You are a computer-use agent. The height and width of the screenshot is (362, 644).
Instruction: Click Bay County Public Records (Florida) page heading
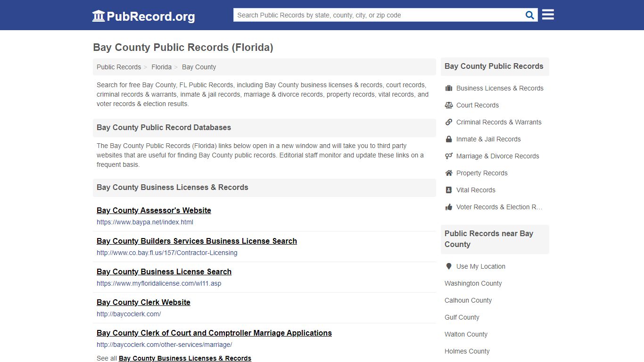[x=183, y=47]
